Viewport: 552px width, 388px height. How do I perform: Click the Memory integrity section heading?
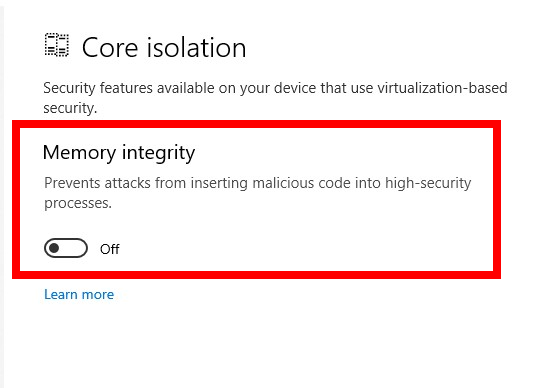click(119, 153)
